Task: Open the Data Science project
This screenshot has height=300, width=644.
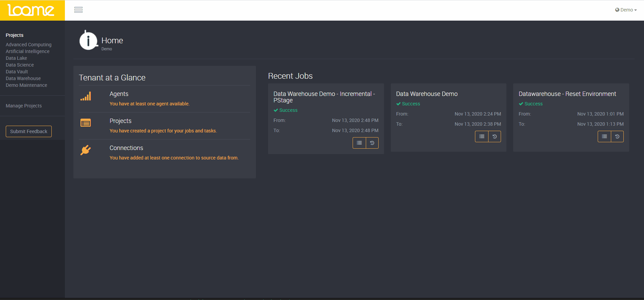Action: point(20,65)
